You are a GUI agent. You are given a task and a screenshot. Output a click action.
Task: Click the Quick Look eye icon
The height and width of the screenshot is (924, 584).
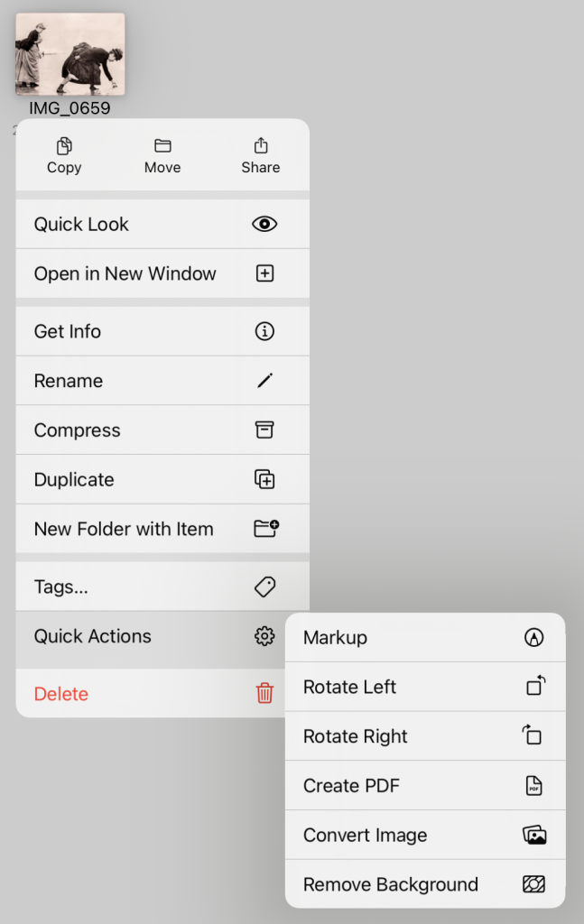point(264,225)
